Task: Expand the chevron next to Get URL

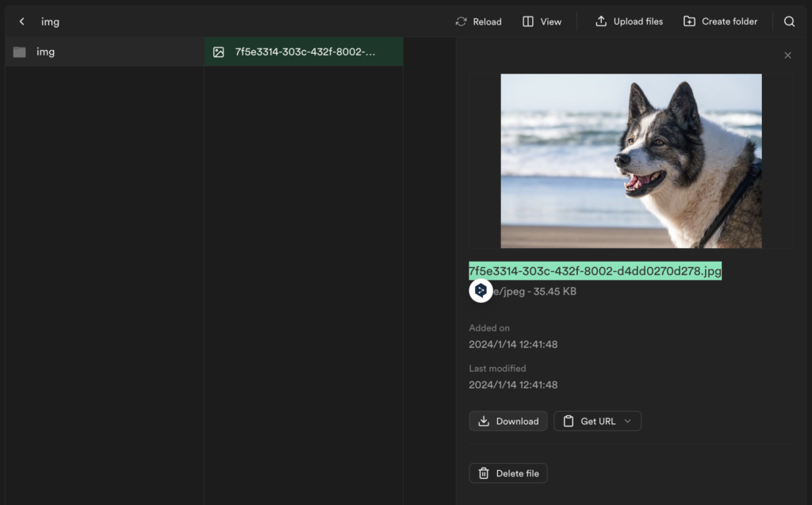Action: point(627,421)
